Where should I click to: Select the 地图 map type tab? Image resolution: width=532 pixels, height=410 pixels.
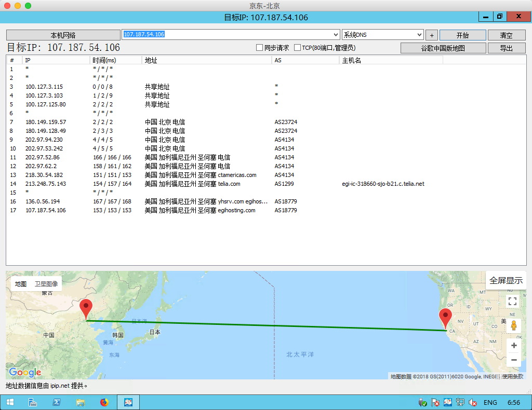coord(21,284)
